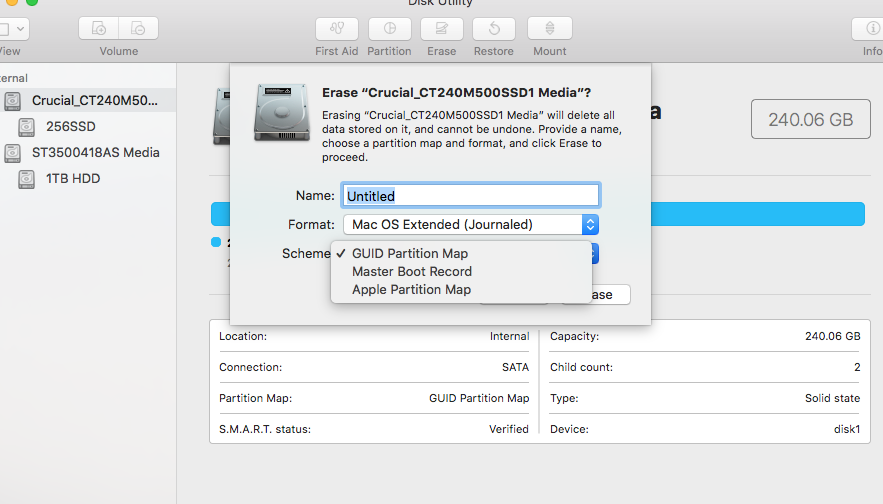Click the First Aid toolbar icon
This screenshot has width=883, height=504.
click(337, 29)
